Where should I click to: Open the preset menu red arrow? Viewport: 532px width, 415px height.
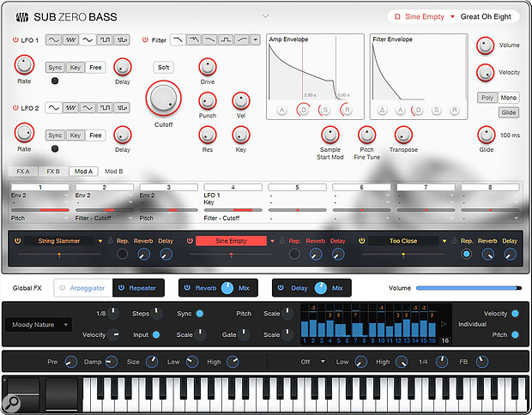click(x=452, y=16)
